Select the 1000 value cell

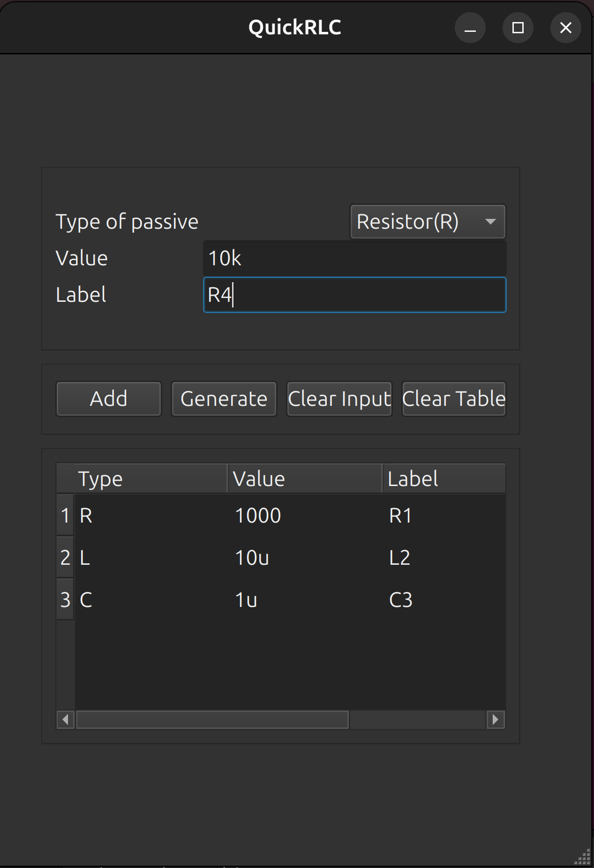coord(305,516)
